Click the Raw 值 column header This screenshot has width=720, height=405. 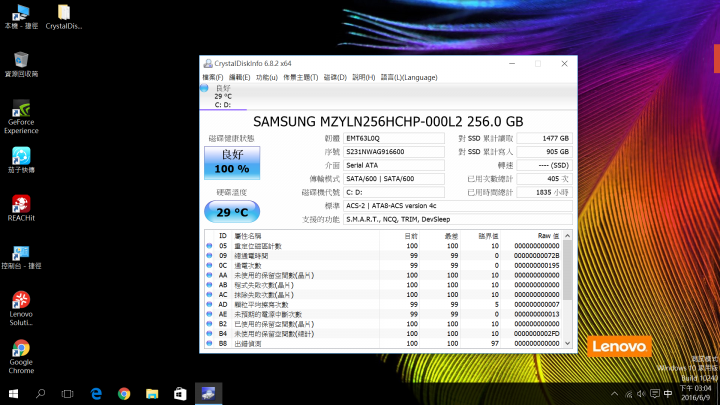click(x=532, y=236)
